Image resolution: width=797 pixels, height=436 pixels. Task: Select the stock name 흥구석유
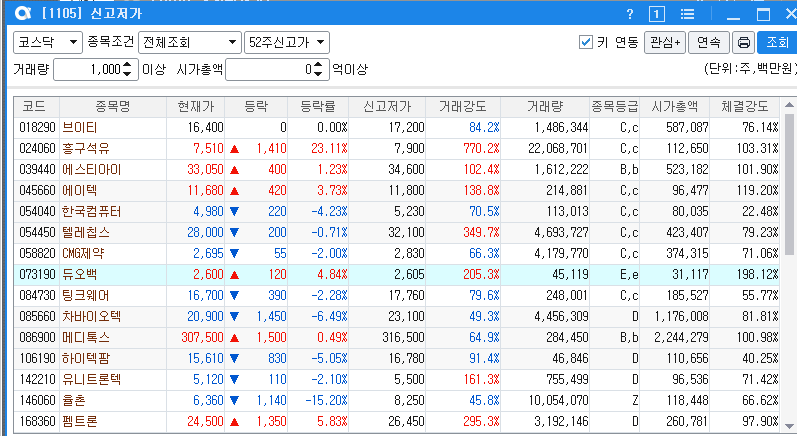[x=86, y=148]
